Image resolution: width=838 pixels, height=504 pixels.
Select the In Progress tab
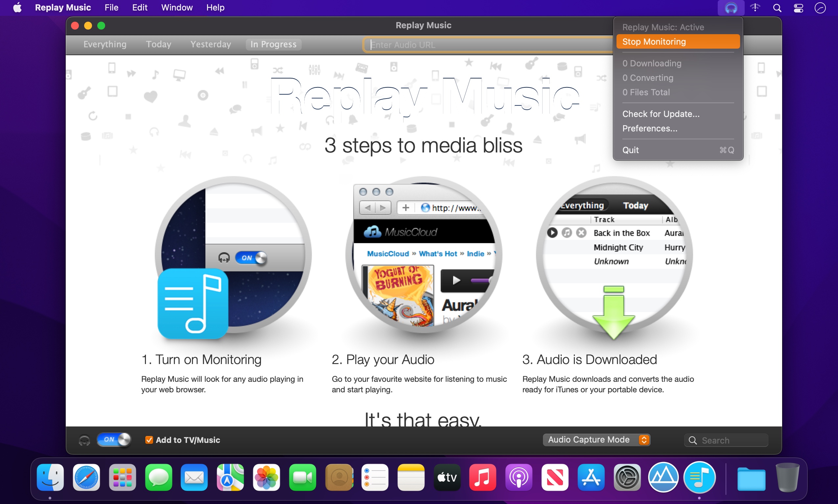(273, 44)
